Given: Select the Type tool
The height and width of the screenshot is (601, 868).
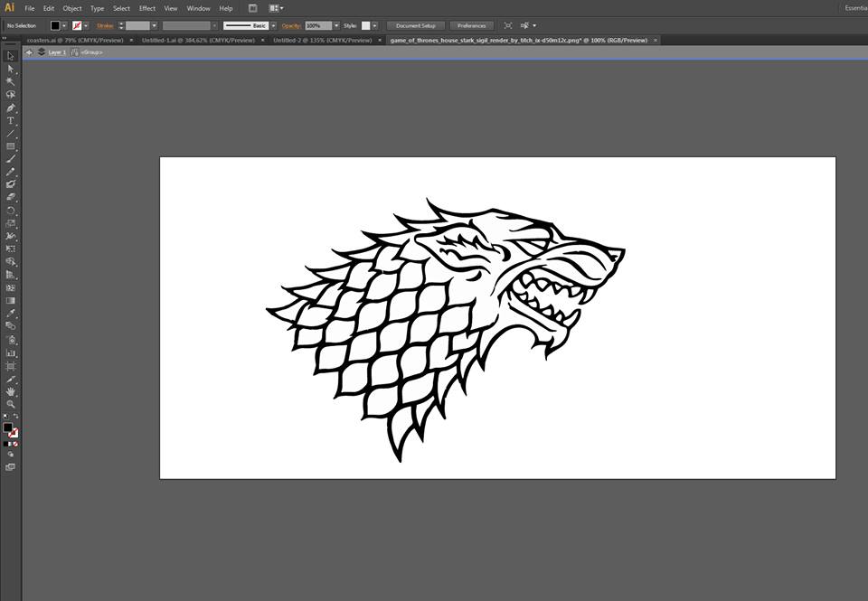Looking at the screenshot, I should pos(11,120).
